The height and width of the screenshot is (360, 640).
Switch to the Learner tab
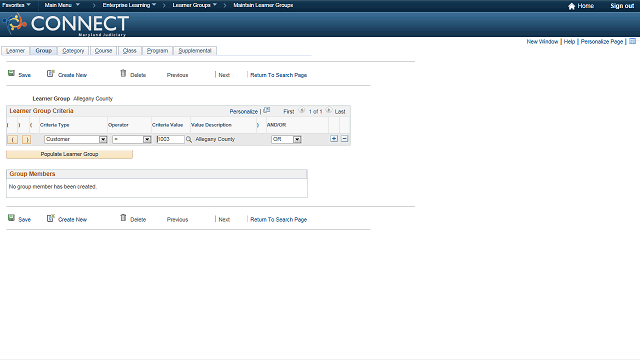point(16,51)
